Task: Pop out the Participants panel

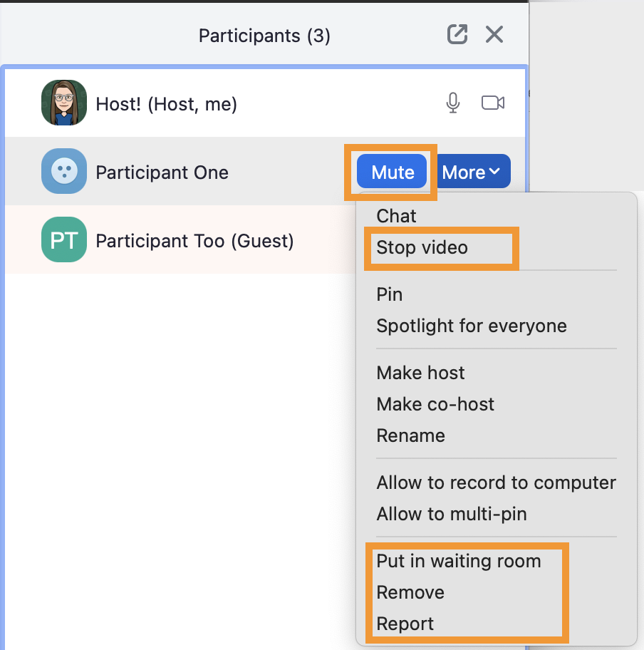Action: coord(457,34)
